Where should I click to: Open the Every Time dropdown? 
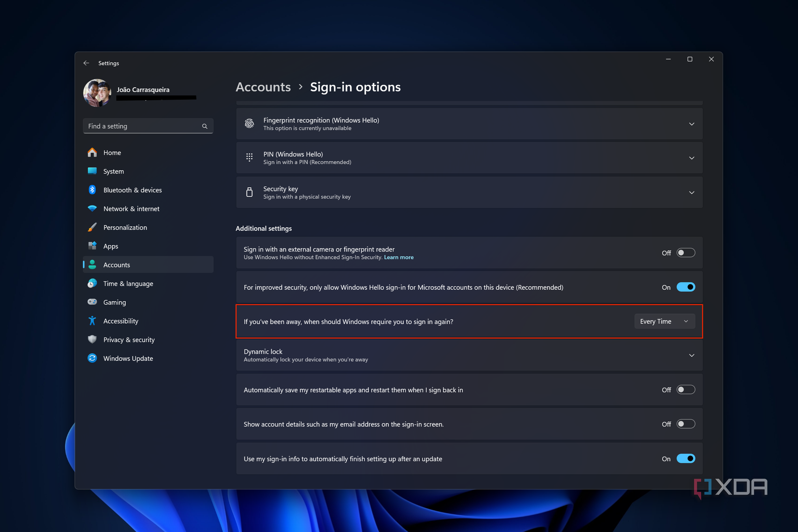[665, 321]
